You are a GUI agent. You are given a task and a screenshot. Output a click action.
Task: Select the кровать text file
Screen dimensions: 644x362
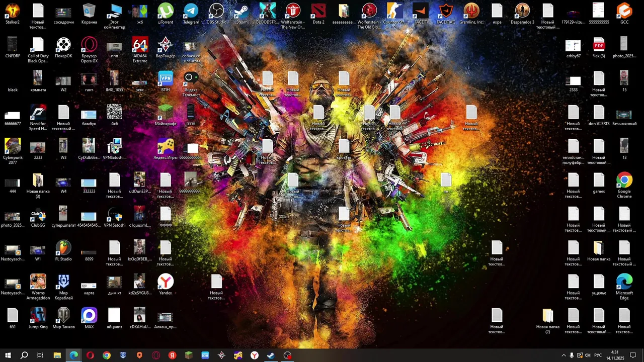(344, 149)
